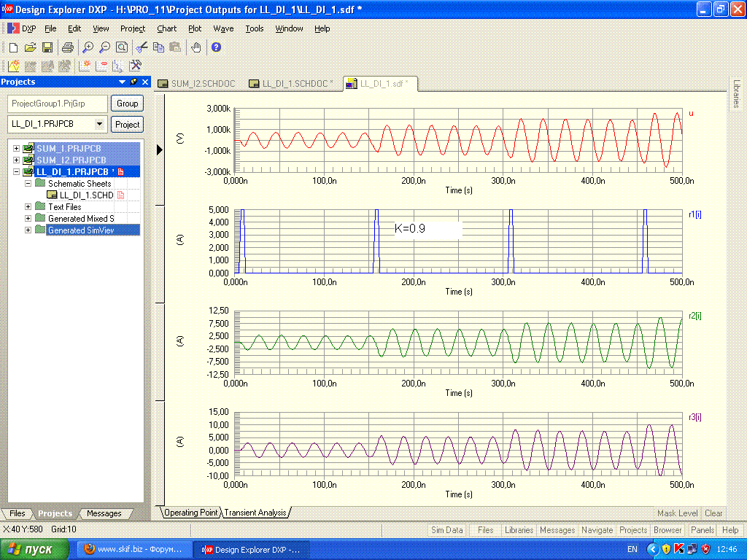This screenshot has width=747, height=560.
Task: Toggle the Projects panel pin
Action: tap(133, 82)
